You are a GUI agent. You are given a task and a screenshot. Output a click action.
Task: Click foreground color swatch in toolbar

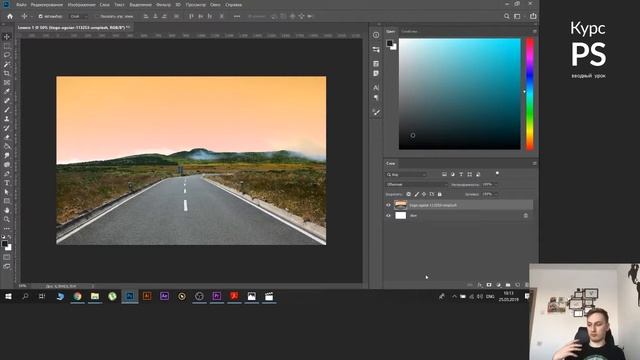click(4, 244)
